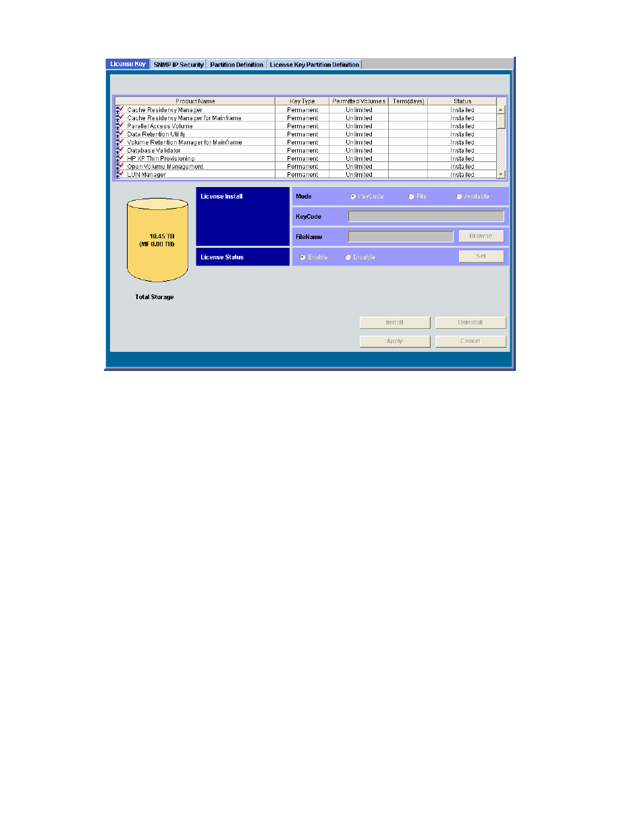Open the License Key Partition Definition tab

click(315, 65)
